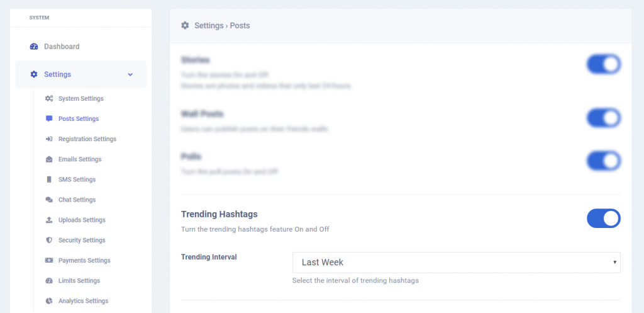644x313 pixels.
Task: Click the Uploads Settings upload icon
Action: [x=49, y=220]
